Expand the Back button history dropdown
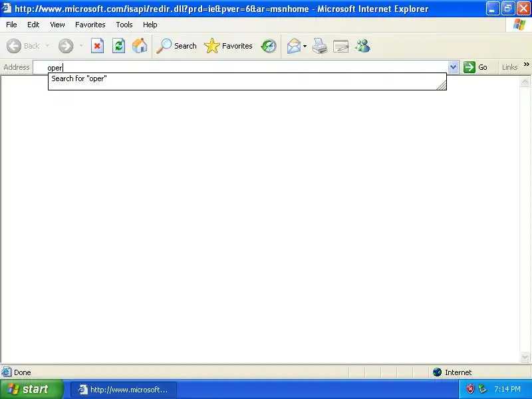The height and width of the screenshot is (399, 532). coord(47,45)
